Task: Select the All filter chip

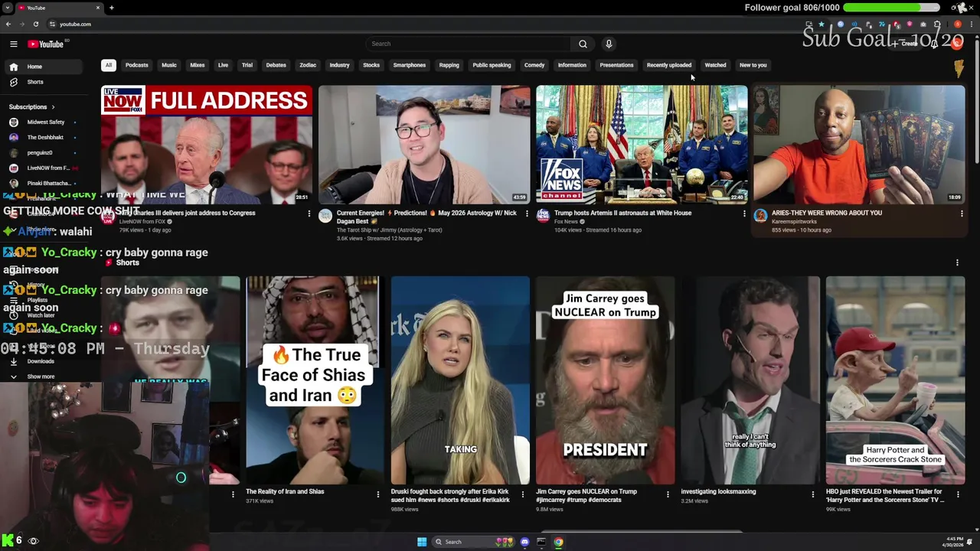Action: pos(109,65)
